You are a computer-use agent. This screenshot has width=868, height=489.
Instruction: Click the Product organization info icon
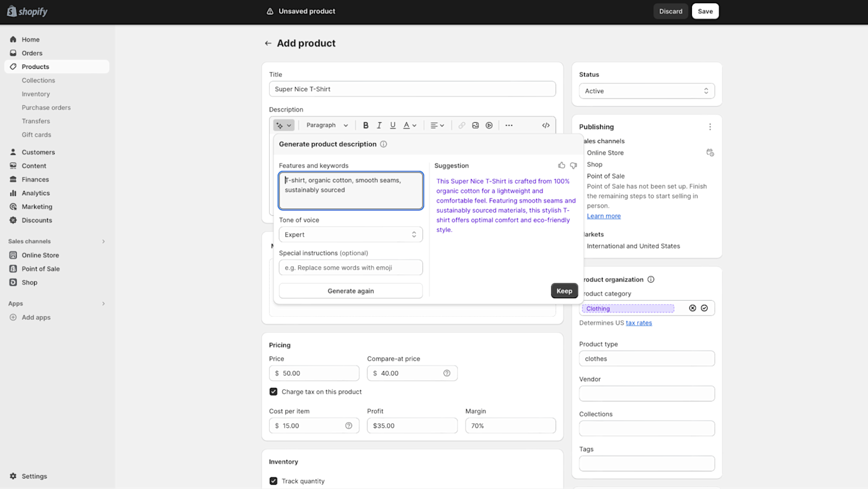point(651,280)
